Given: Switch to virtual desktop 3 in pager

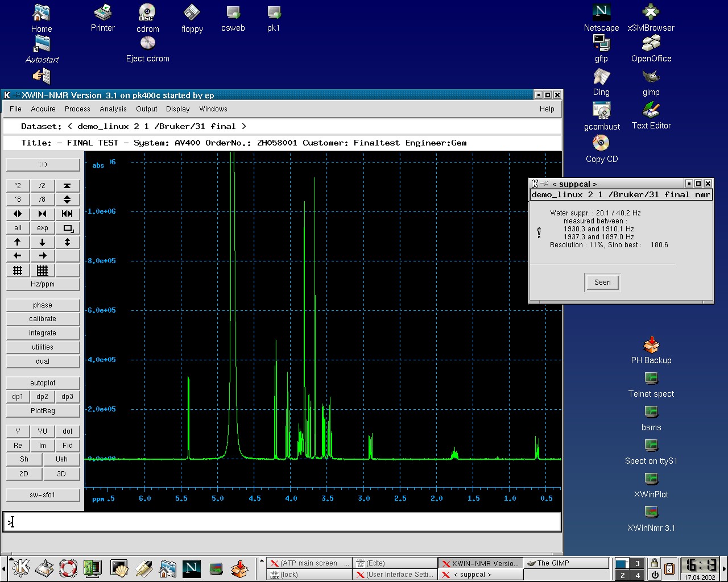Looking at the screenshot, I should (x=637, y=563).
